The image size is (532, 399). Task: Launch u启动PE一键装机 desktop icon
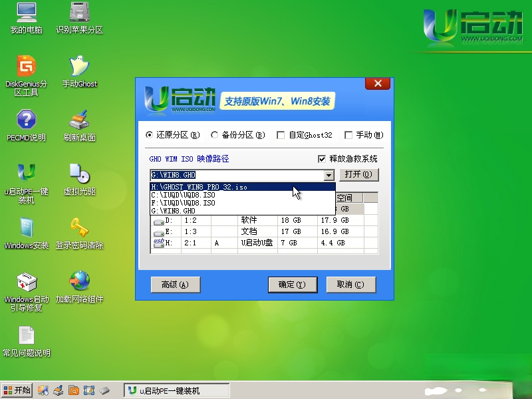pos(26,184)
